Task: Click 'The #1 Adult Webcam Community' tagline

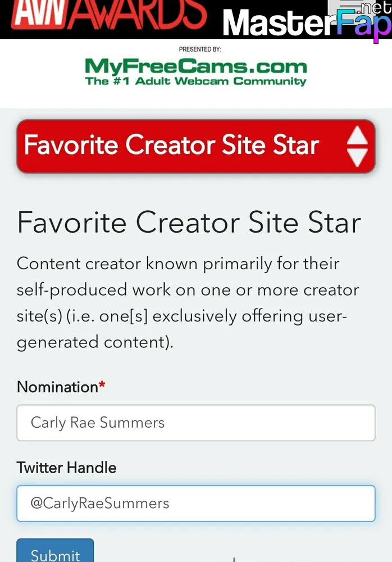Action: coord(195,81)
